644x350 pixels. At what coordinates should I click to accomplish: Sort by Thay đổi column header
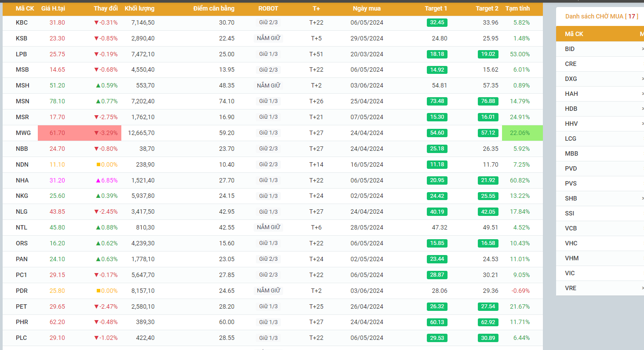(106, 8)
